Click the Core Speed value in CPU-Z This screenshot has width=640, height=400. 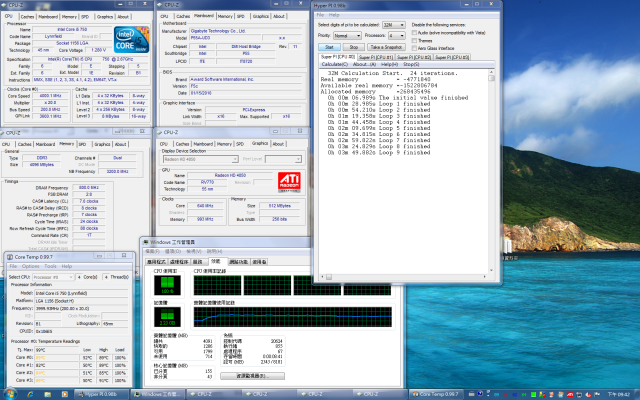(x=50, y=96)
